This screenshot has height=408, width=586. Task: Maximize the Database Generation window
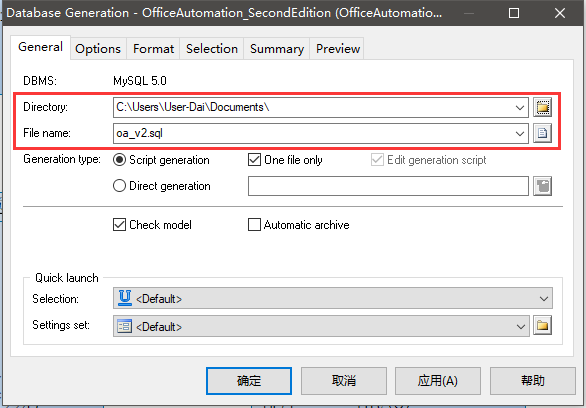[x=514, y=13]
